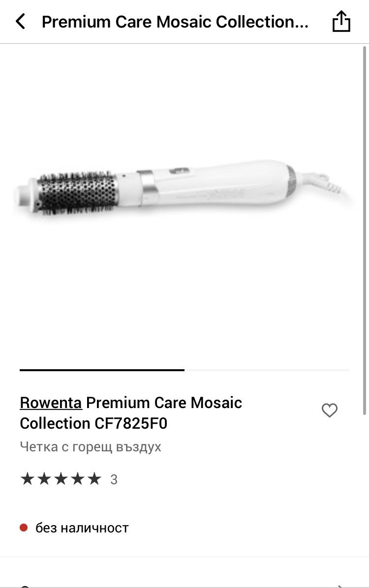The width and height of the screenshot is (369, 588).
Task: Select the active image carousel indicator segment
Action: [102, 370]
